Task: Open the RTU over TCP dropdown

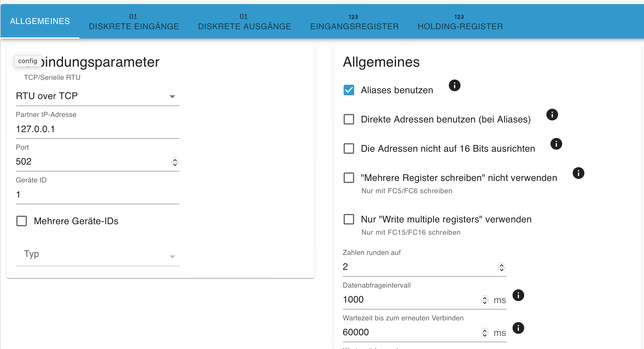Action: (97, 96)
